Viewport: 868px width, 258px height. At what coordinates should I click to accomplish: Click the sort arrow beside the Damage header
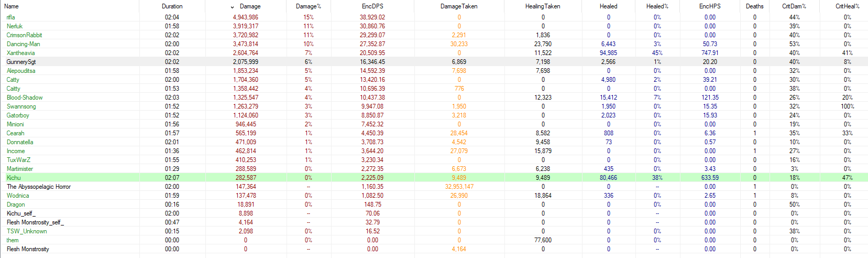(232, 7)
